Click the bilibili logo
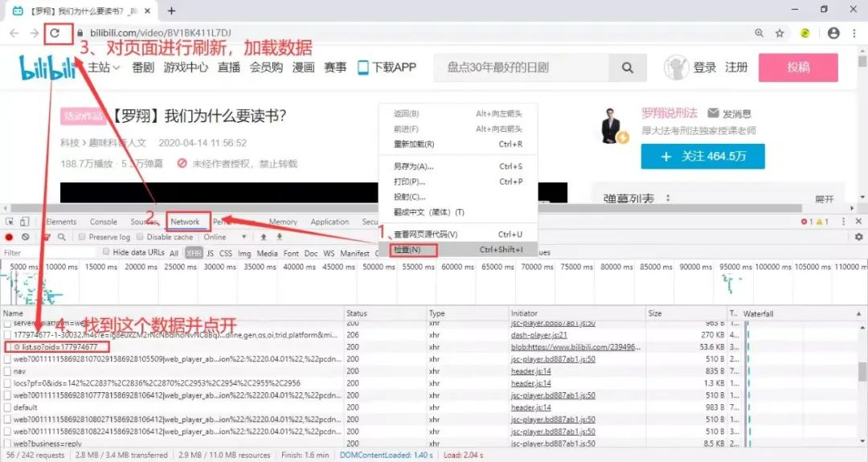Image resolution: width=868 pixels, height=462 pixels. pyautogui.click(x=47, y=67)
